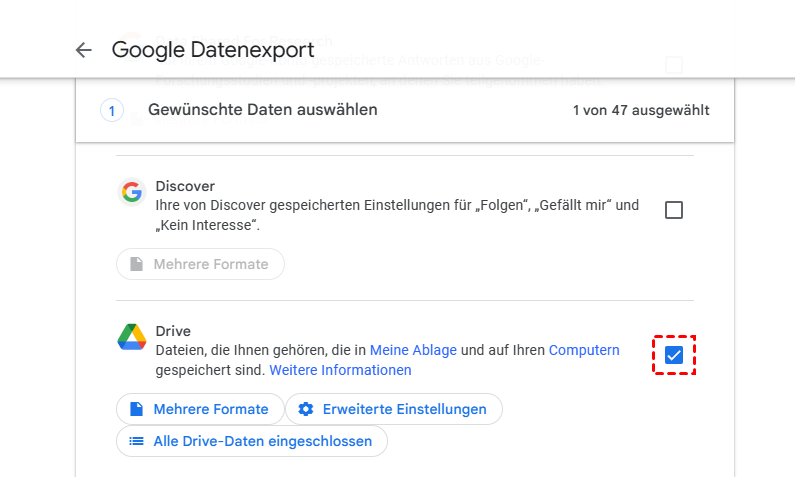Open Discover's Mehrere Formate options
The width and height of the screenshot is (795, 477).
[x=200, y=264]
